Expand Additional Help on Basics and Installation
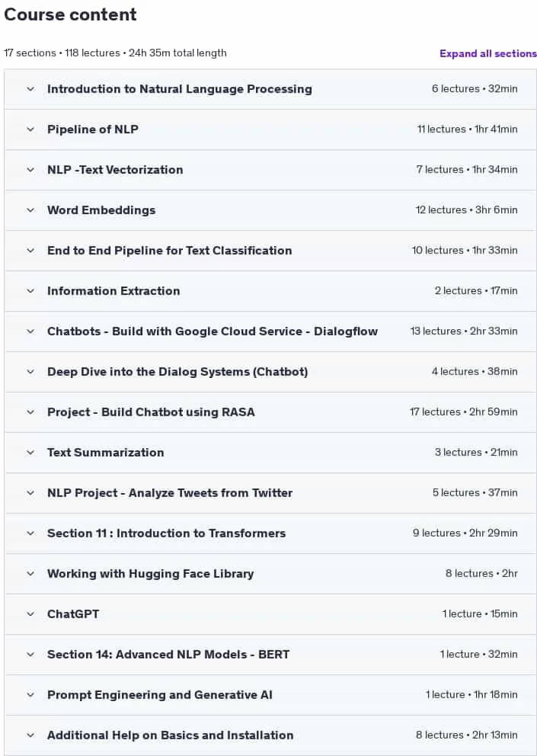This screenshot has height=756, width=537. tap(270, 735)
